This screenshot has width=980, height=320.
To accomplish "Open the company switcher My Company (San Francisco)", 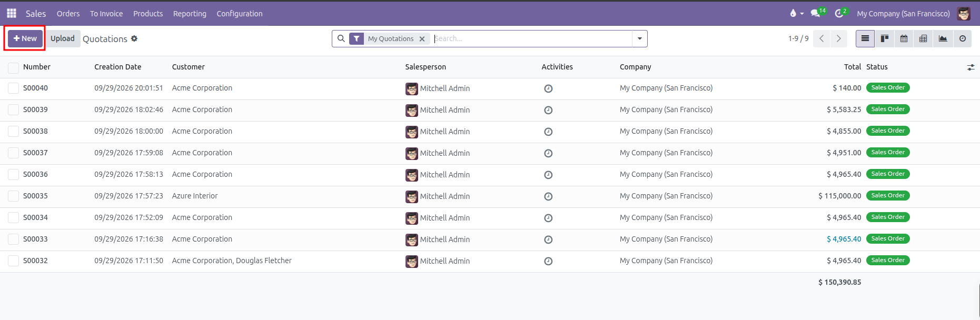I will [x=903, y=14].
